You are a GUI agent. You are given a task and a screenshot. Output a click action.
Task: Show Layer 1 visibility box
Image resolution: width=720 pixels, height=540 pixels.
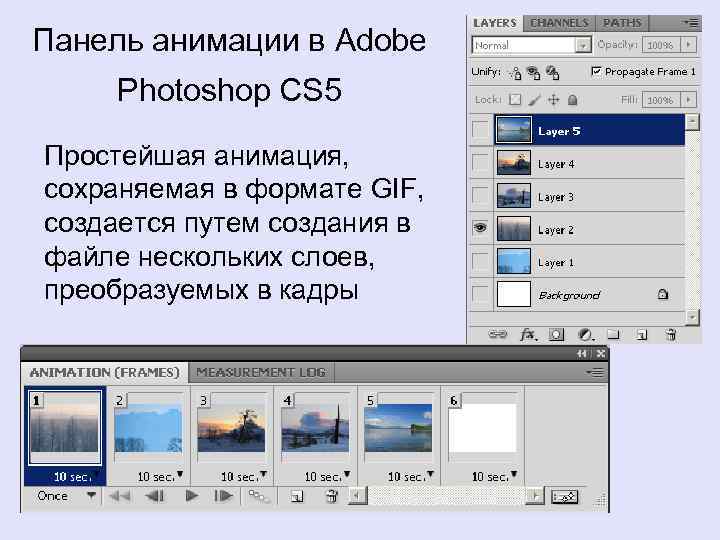tap(480, 262)
